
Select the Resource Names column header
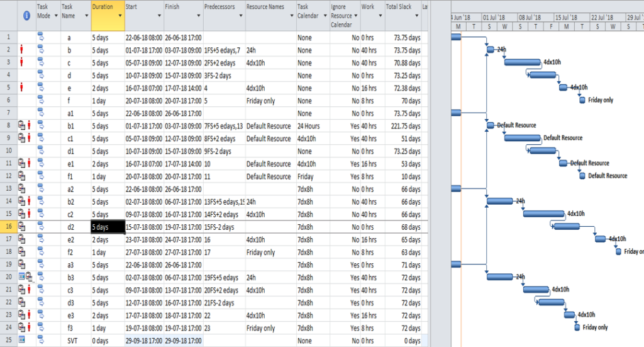click(270, 16)
